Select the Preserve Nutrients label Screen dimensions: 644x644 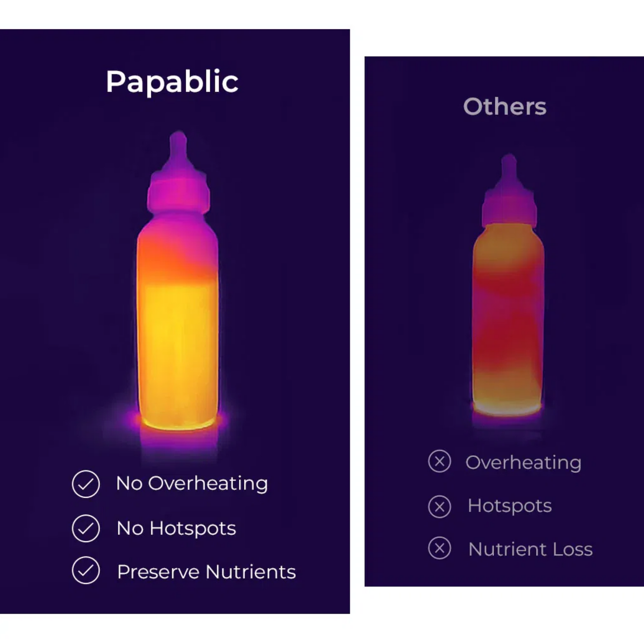(x=206, y=571)
